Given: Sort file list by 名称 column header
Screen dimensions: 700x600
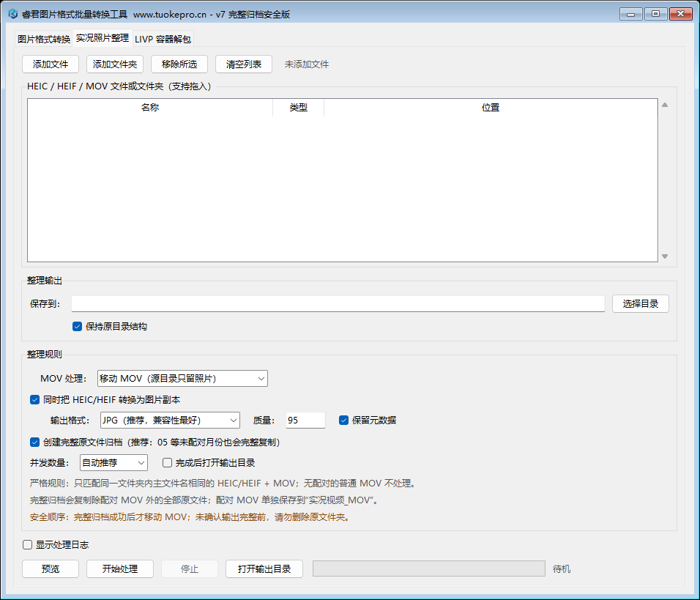Looking at the screenshot, I should point(150,108).
